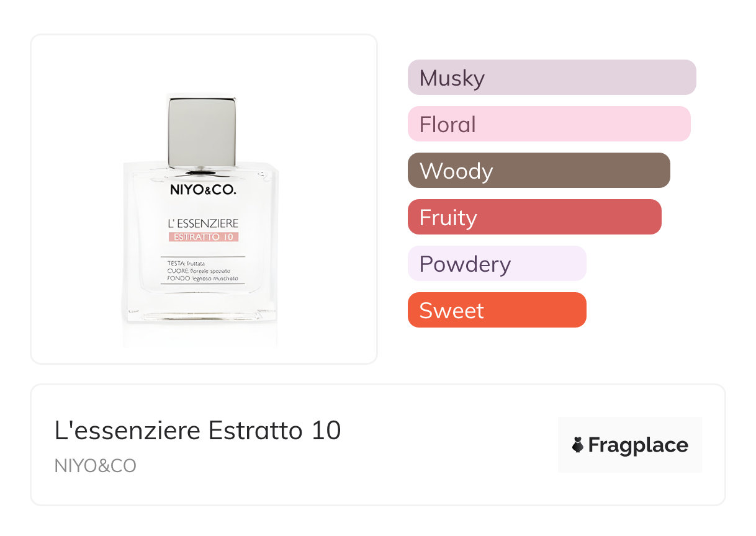Click the pink ESTRATTO 10 label on the bottle
756x536 pixels.
pyautogui.click(x=204, y=237)
